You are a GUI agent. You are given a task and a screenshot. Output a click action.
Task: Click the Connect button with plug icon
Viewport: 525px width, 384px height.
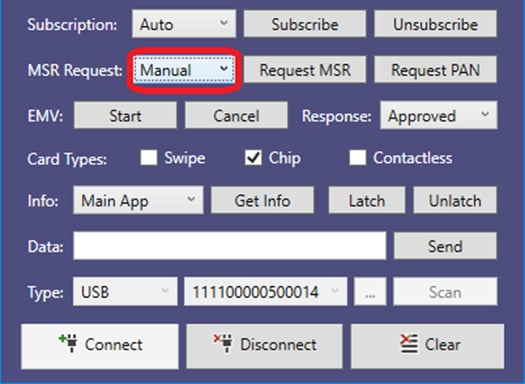pyautogui.click(x=100, y=346)
